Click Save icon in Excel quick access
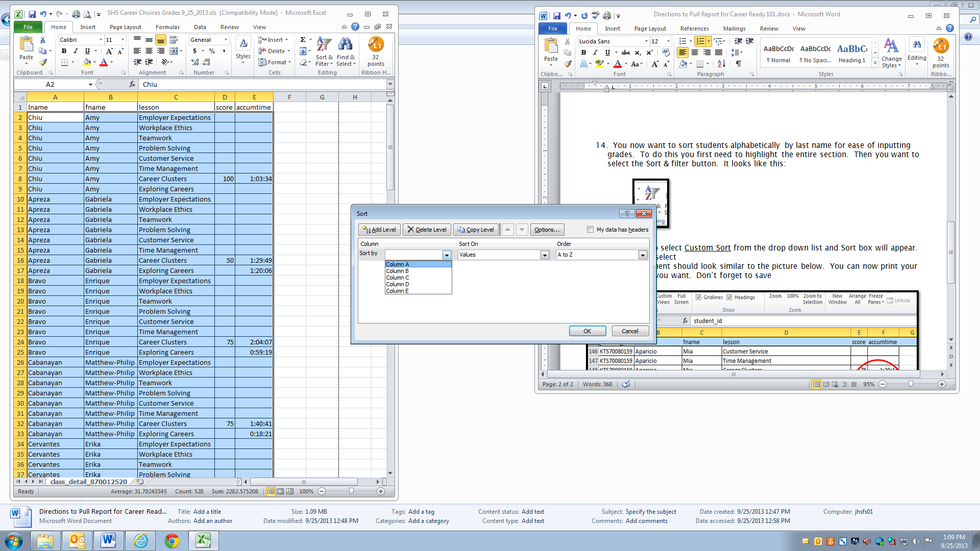The height and width of the screenshot is (551, 980). pos(32,14)
